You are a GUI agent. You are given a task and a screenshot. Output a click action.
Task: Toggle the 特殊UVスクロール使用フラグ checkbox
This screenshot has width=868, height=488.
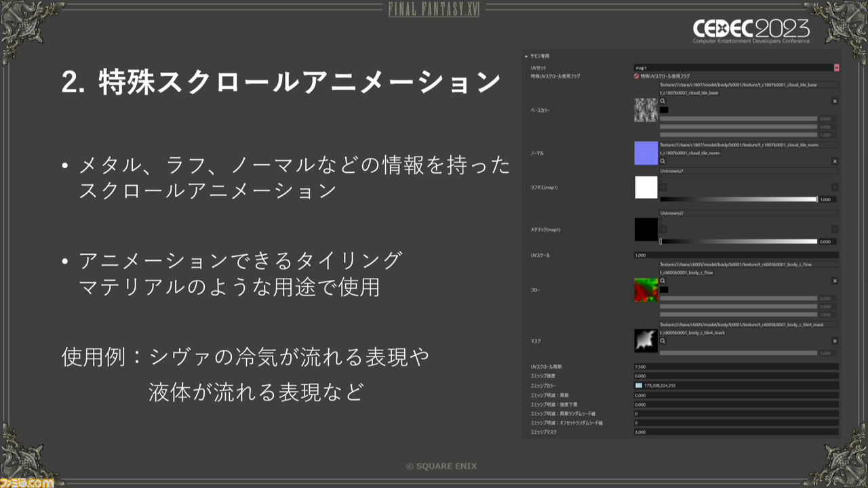tap(636, 77)
